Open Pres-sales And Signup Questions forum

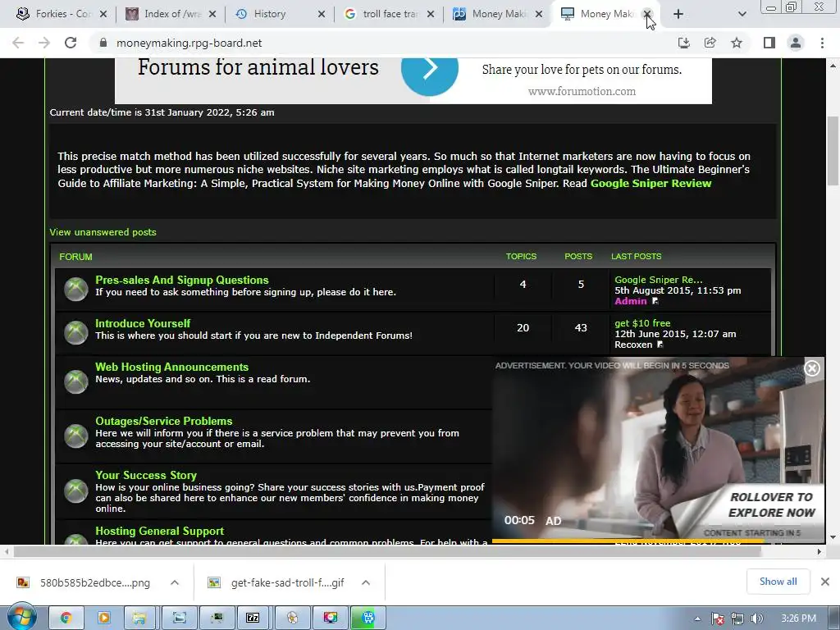pyautogui.click(x=181, y=280)
